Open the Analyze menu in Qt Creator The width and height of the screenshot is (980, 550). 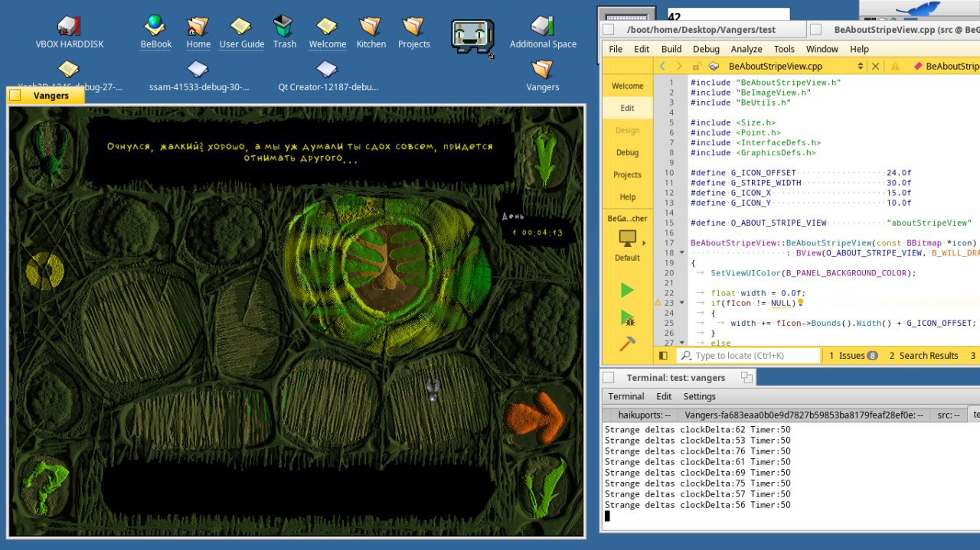point(746,49)
